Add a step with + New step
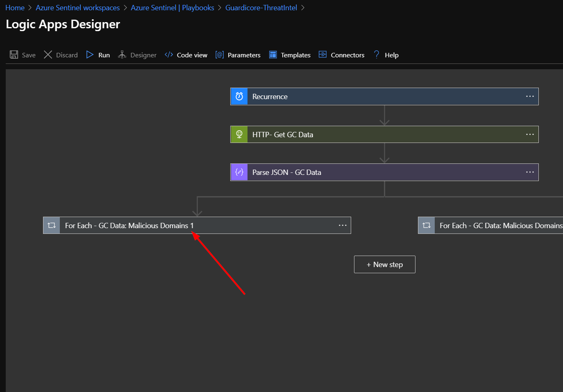Viewport: 563px width, 392px height. [385, 264]
